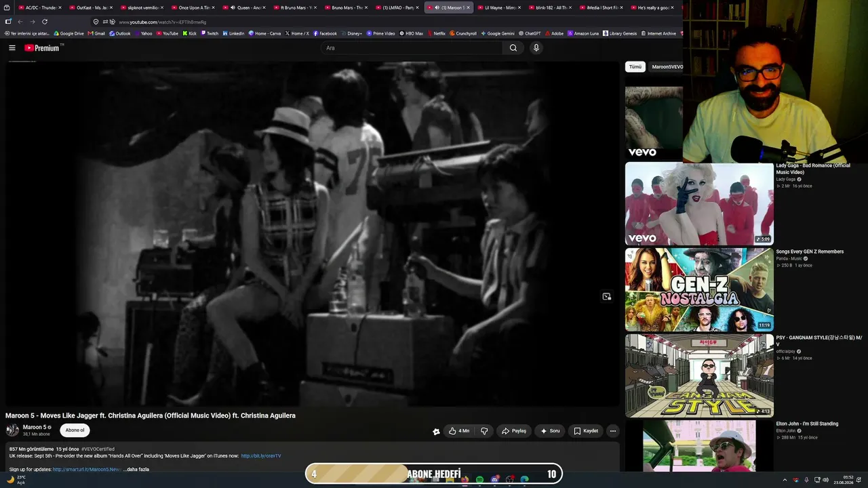Open the Prime Video bookmark
This screenshot has height=488, width=868.
381,33
